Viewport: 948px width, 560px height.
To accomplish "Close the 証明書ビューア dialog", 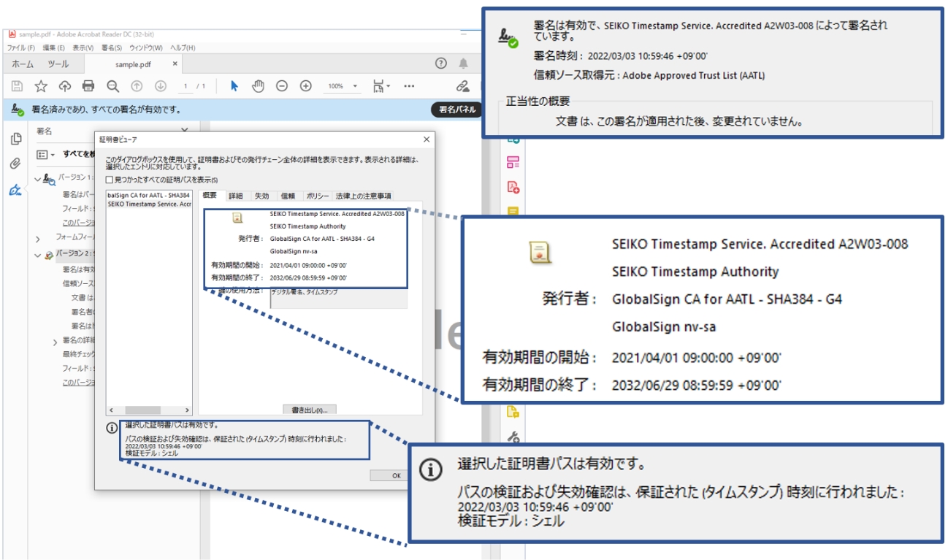I will [427, 139].
